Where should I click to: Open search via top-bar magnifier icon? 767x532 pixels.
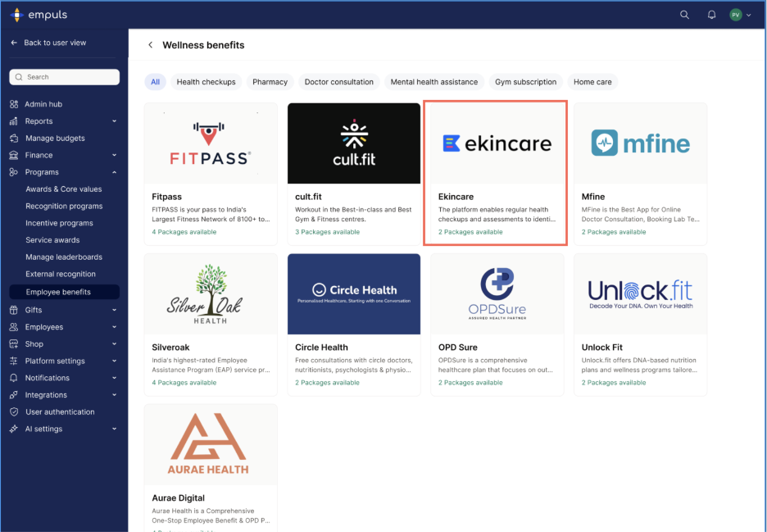tap(684, 15)
